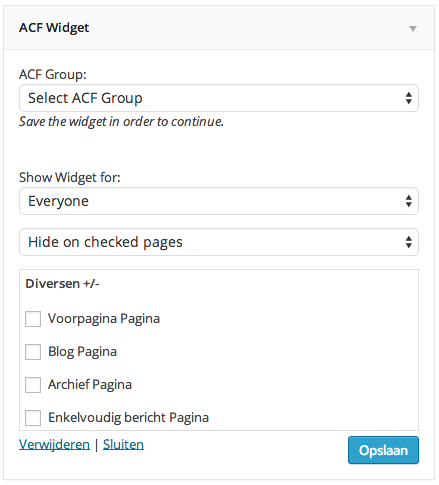Click the Voorpagina Pagina label text

[x=104, y=319]
